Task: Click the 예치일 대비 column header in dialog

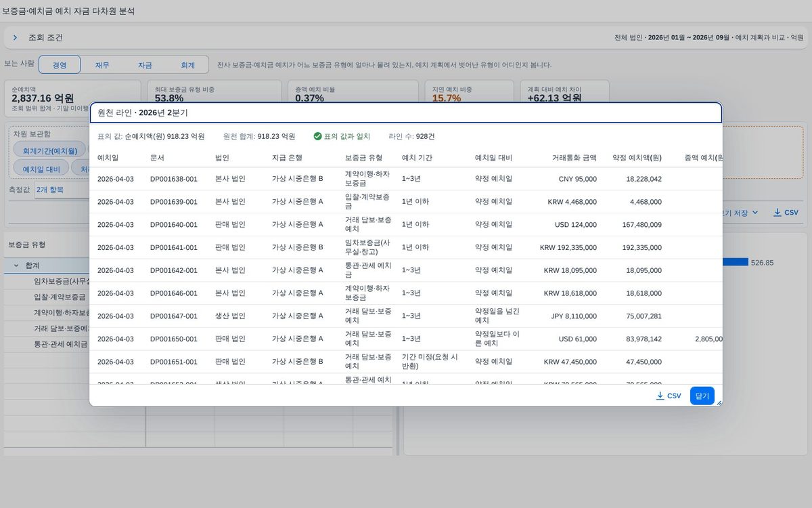Action: pyautogui.click(x=493, y=158)
